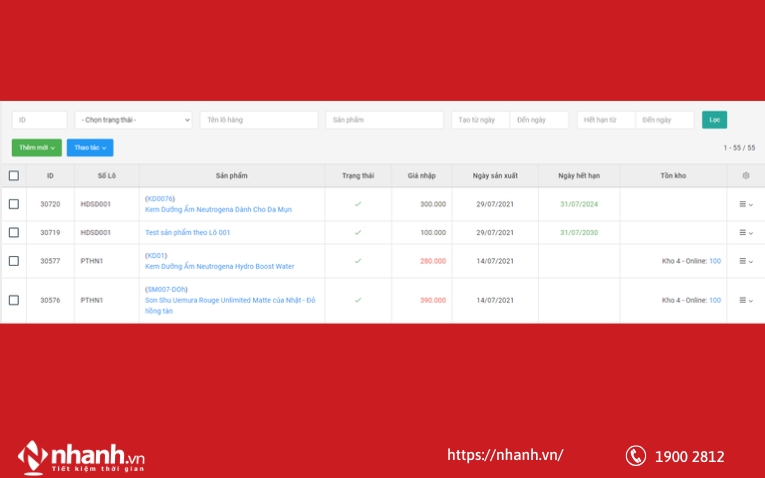
Task: Open row actions menu for ID 30719
Action: (745, 232)
